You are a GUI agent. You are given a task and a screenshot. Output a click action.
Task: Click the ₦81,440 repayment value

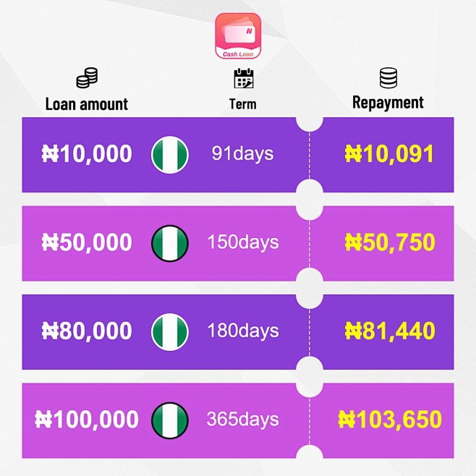click(x=390, y=331)
